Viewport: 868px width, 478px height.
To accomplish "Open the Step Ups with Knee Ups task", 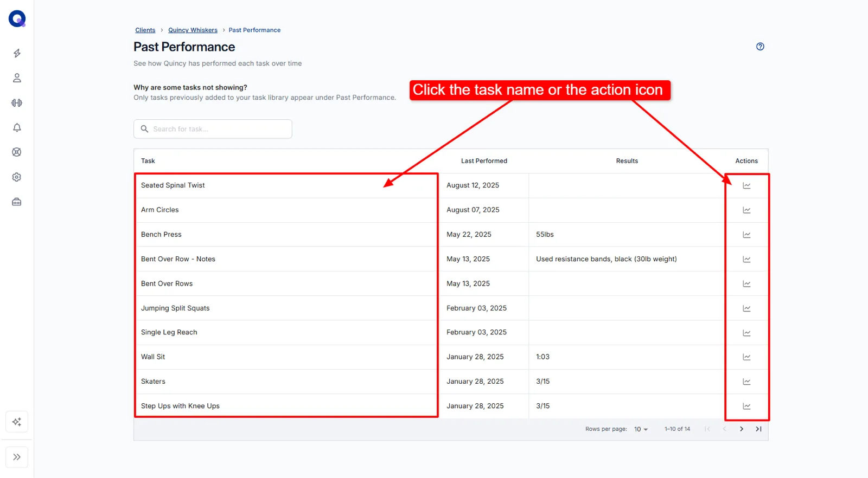I will (180, 406).
